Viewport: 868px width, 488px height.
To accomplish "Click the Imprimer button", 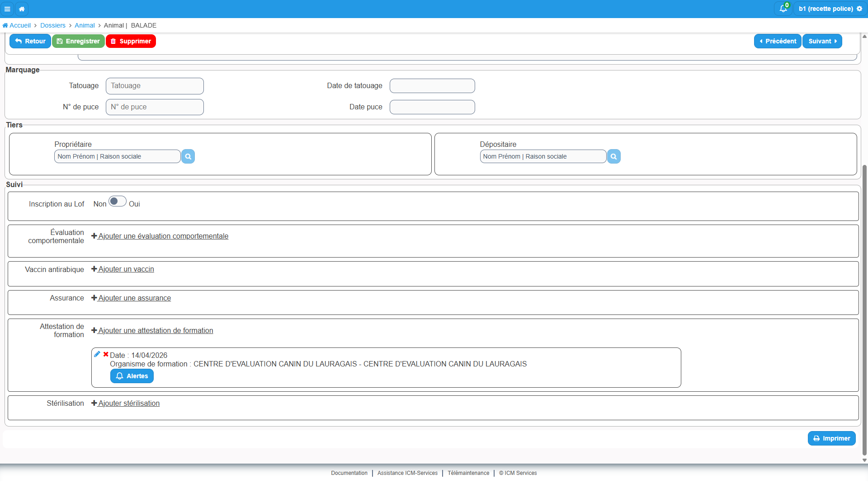I will 832,438.
